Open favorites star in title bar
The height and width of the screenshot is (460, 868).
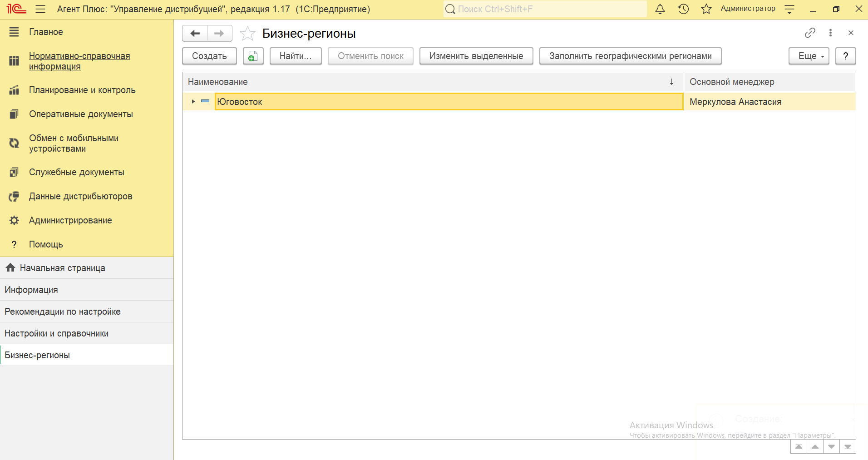pos(706,9)
